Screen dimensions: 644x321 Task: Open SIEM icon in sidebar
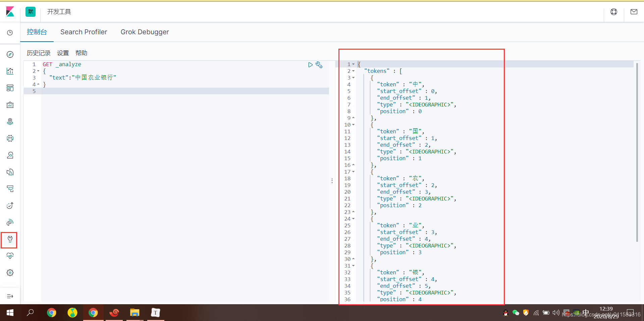[x=10, y=222]
